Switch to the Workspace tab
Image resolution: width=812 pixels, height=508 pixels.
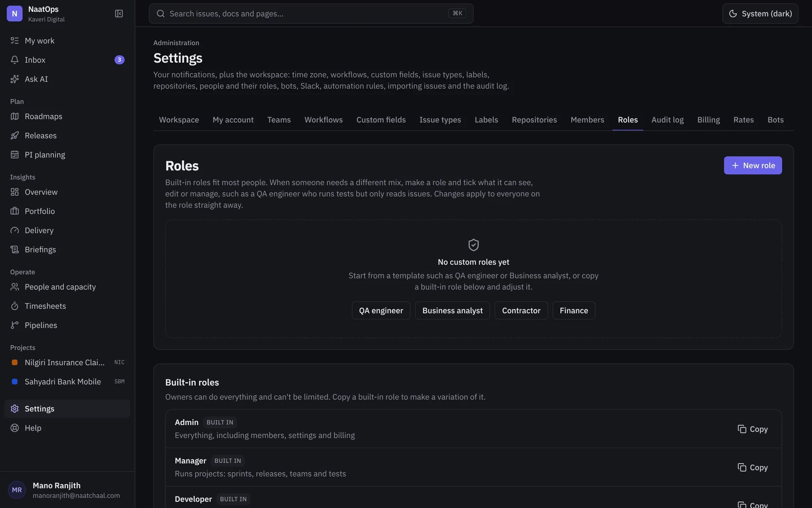tap(179, 120)
